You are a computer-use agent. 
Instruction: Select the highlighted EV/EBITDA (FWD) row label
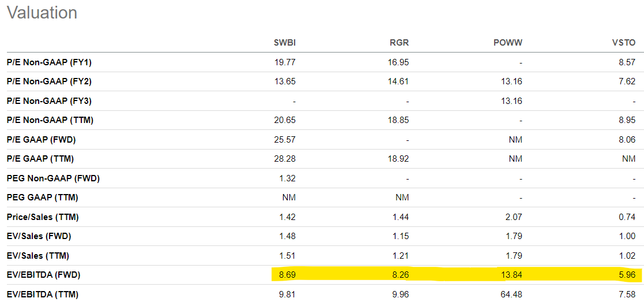point(43,275)
